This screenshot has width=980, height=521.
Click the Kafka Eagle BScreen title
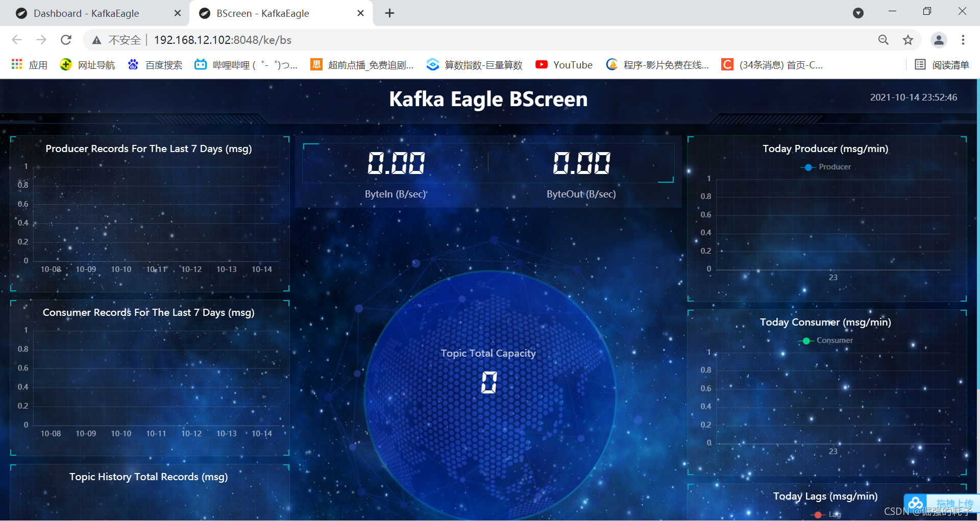[x=488, y=99]
